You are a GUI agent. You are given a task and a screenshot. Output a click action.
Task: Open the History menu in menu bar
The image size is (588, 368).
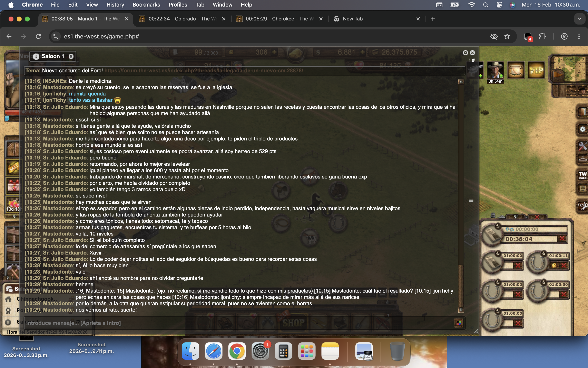tap(115, 5)
